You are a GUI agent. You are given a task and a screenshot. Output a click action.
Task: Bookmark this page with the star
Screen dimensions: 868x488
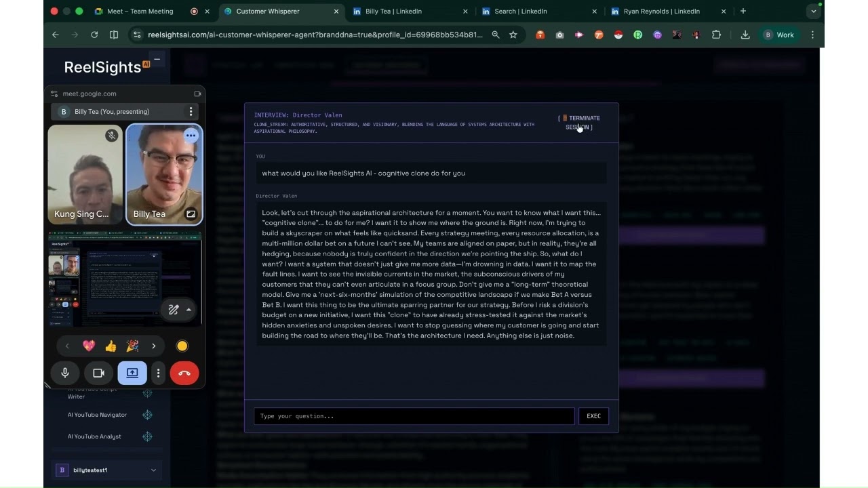[x=513, y=35]
